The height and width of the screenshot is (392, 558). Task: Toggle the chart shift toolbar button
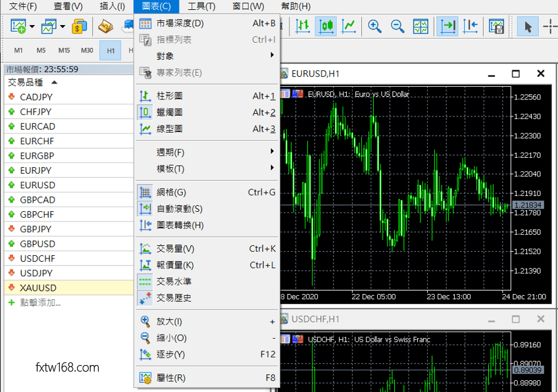pyautogui.click(x=470, y=26)
